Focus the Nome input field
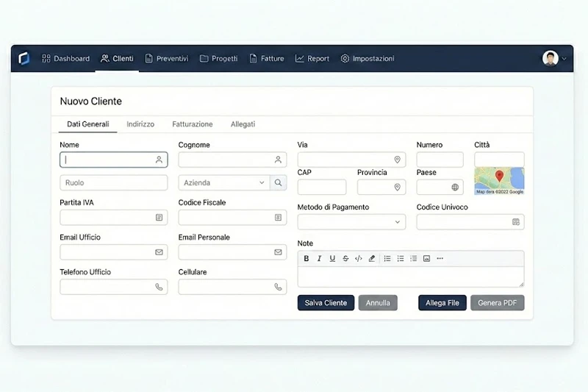 [114, 160]
